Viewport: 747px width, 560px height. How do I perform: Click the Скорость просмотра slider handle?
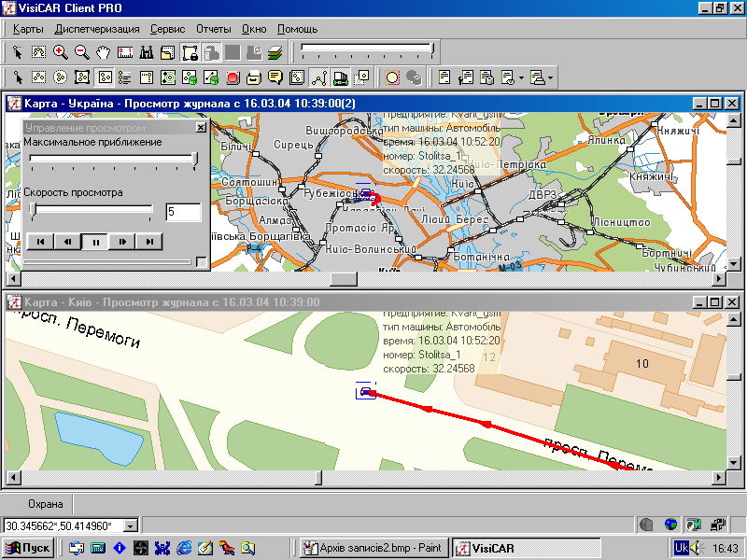tap(33, 210)
